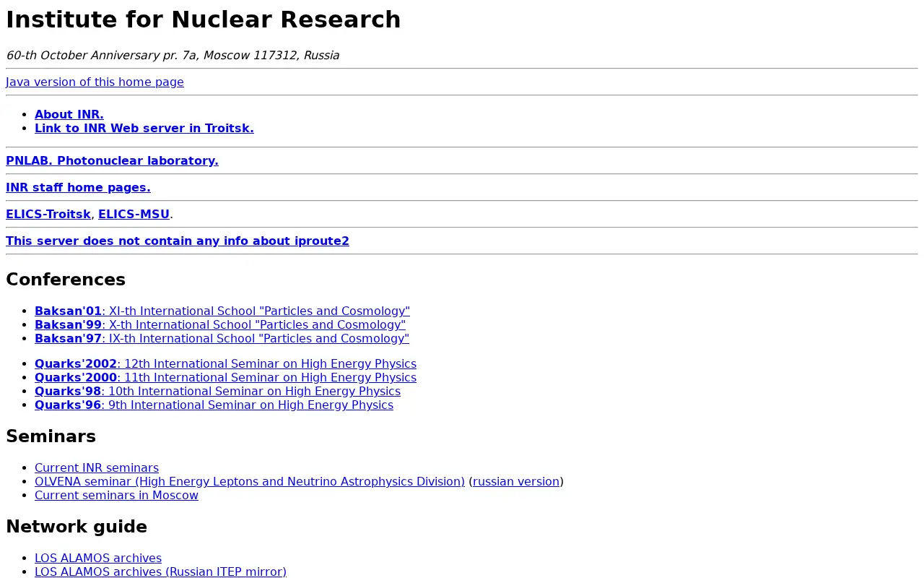Open Quarks'2002 12th International Seminar link

click(x=225, y=363)
